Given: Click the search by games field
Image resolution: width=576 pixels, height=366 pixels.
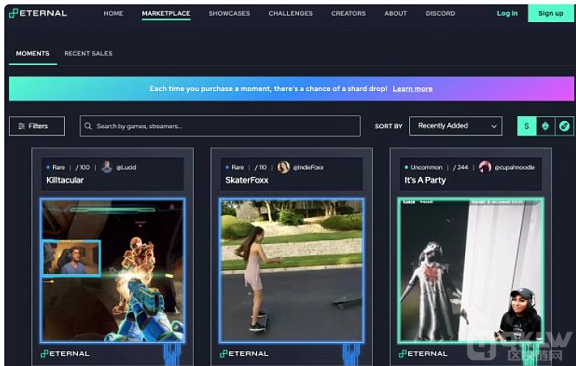Looking at the screenshot, I should tap(220, 126).
